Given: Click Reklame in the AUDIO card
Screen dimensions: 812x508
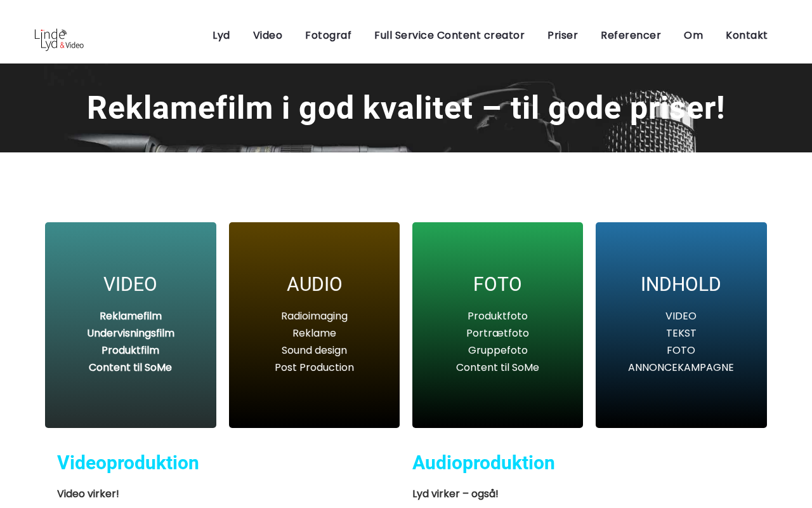Looking at the screenshot, I should click(315, 333).
